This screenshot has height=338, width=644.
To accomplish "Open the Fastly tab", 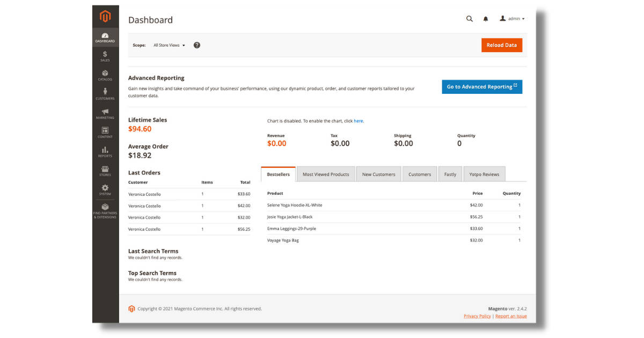I will pyautogui.click(x=450, y=174).
